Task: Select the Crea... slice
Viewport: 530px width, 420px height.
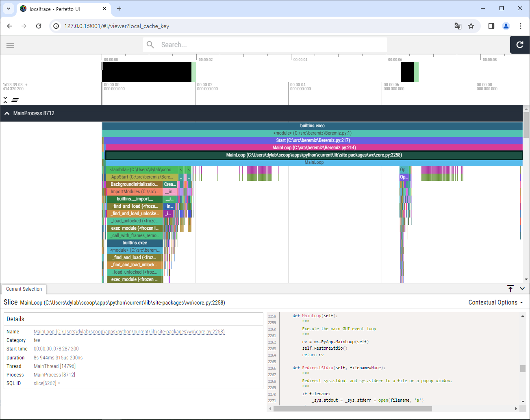Action: (x=170, y=185)
